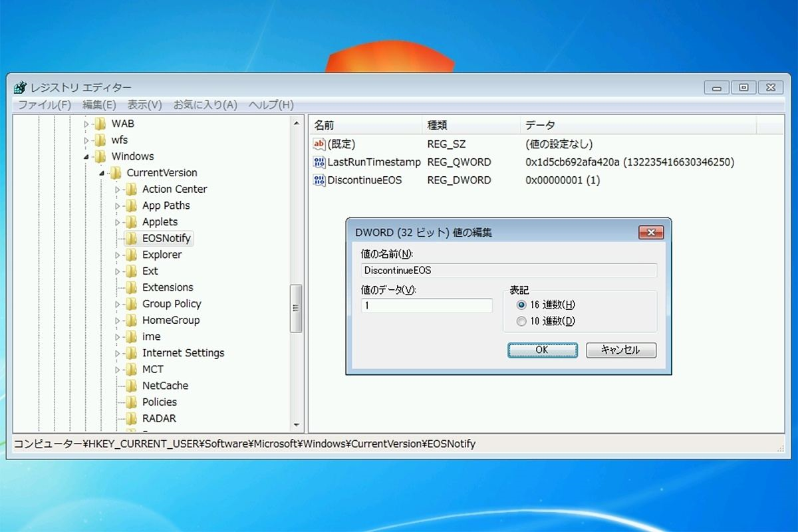
Task: Click the Registry Editor title bar icon
Action: pos(21,88)
